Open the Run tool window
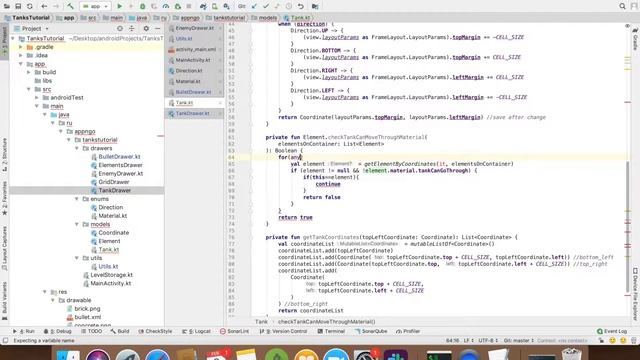 pyautogui.click(x=24, y=331)
